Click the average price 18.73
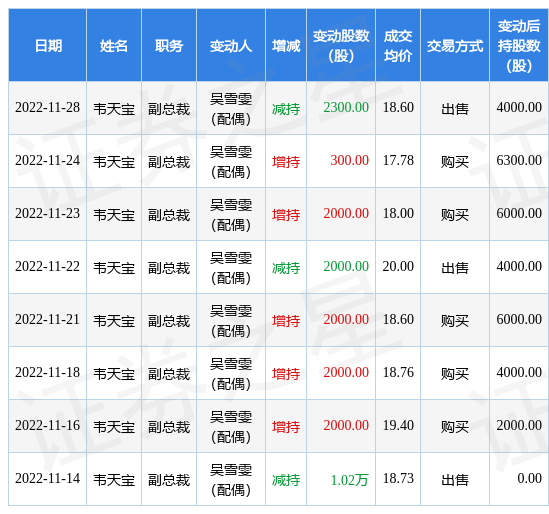The image size is (549, 514). tap(398, 478)
